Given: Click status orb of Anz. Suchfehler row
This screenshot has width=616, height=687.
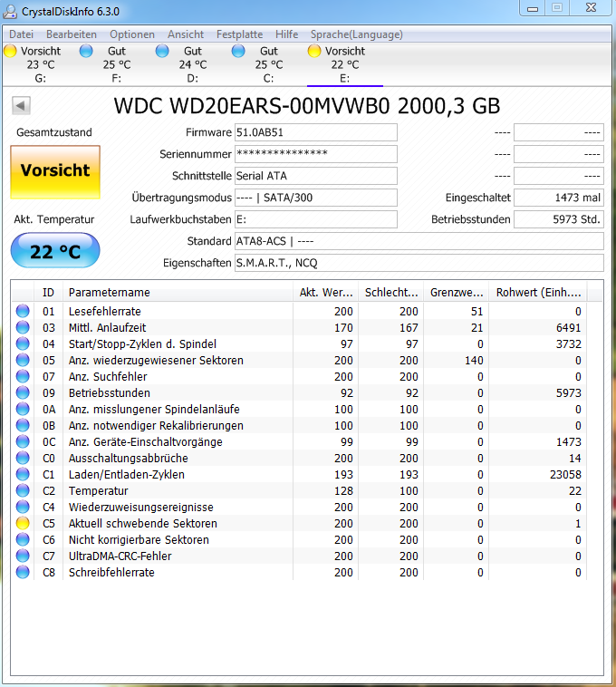Looking at the screenshot, I should (x=23, y=376).
